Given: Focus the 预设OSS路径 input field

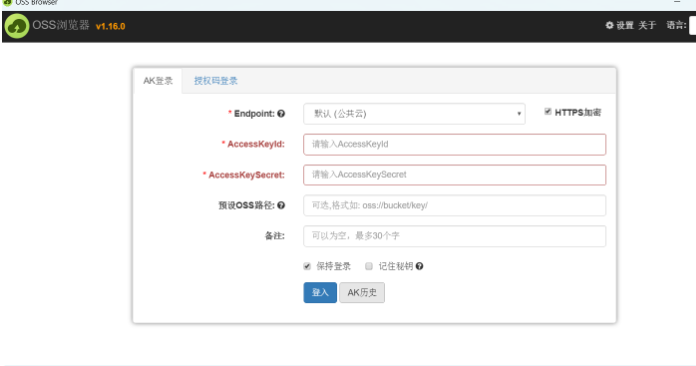Looking at the screenshot, I should (455, 205).
